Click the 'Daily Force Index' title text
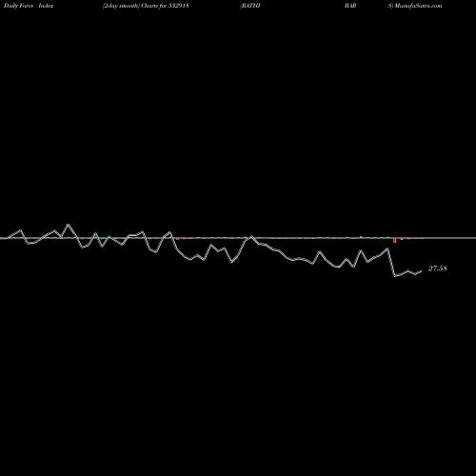The width and height of the screenshot is (476, 476). click(x=29, y=6)
